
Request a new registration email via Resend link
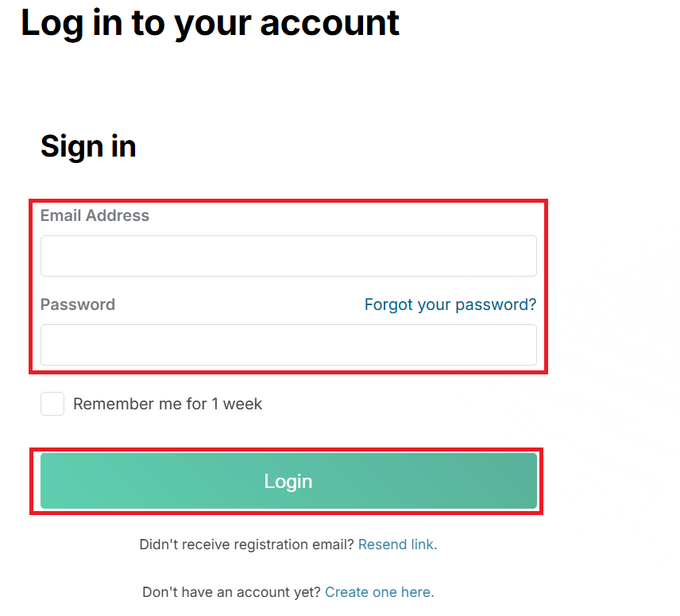397,544
